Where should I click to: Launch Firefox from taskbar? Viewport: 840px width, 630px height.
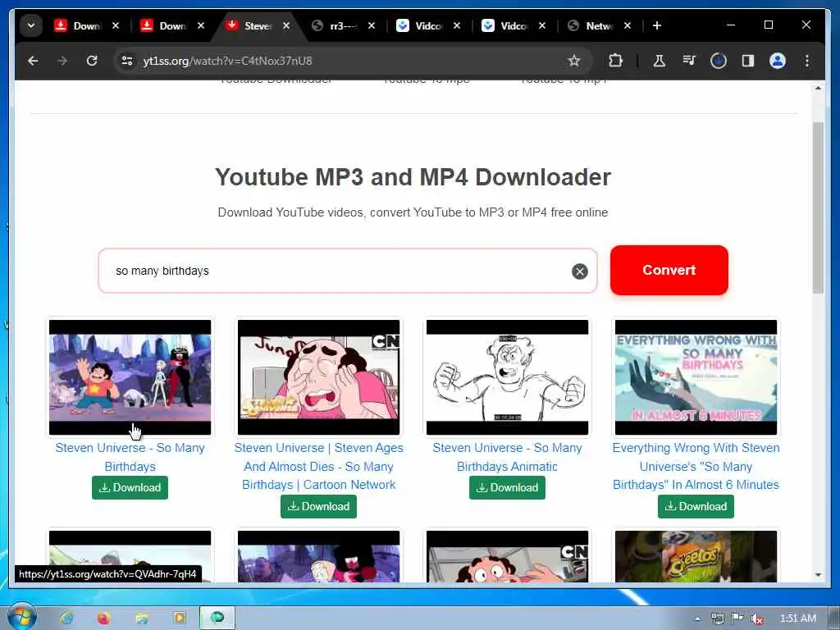104,619
